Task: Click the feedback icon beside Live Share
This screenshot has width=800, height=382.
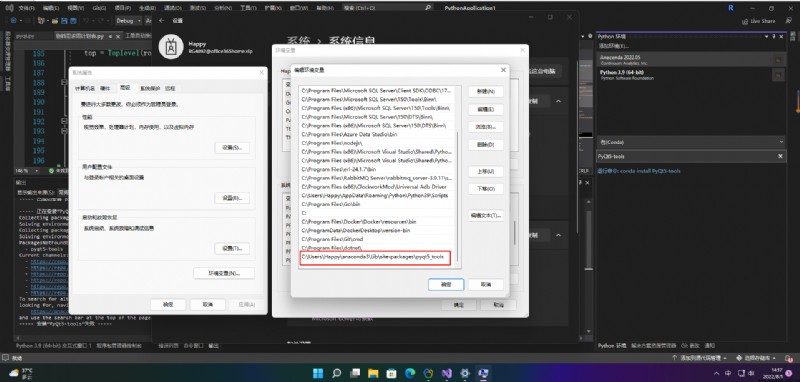Action: (x=788, y=21)
